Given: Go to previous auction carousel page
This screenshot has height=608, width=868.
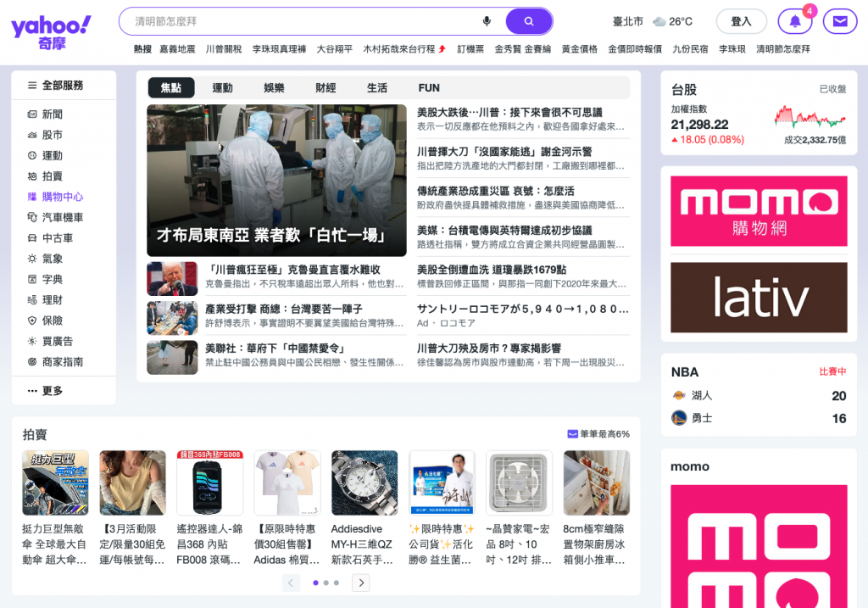Looking at the screenshot, I should (291, 583).
